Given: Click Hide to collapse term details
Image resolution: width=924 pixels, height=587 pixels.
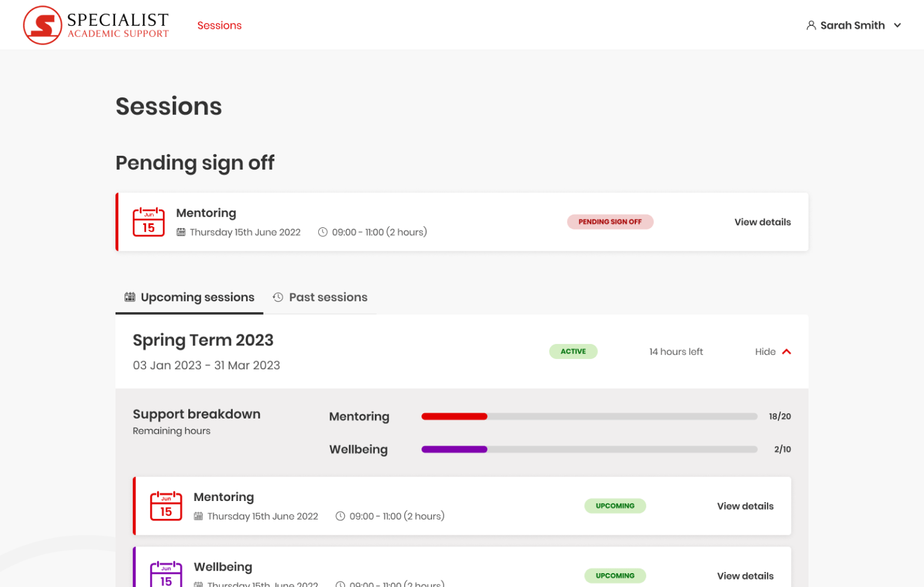Looking at the screenshot, I should (x=765, y=352).
